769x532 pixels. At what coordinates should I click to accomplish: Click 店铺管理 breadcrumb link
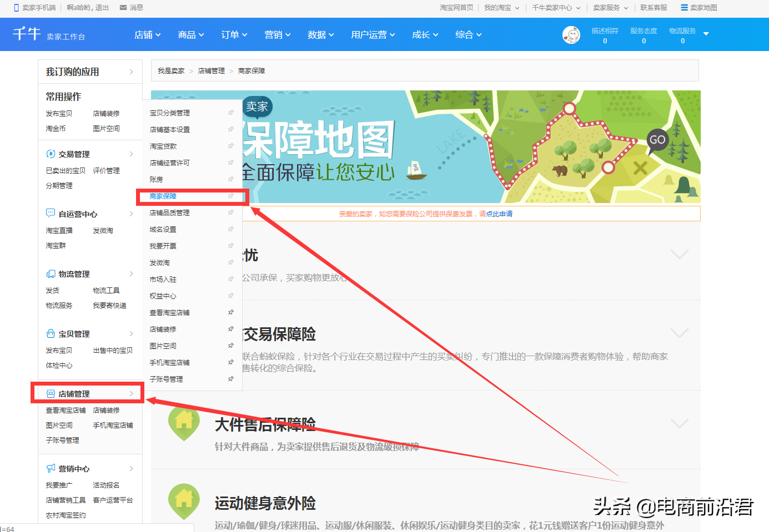tap(212, 70)
